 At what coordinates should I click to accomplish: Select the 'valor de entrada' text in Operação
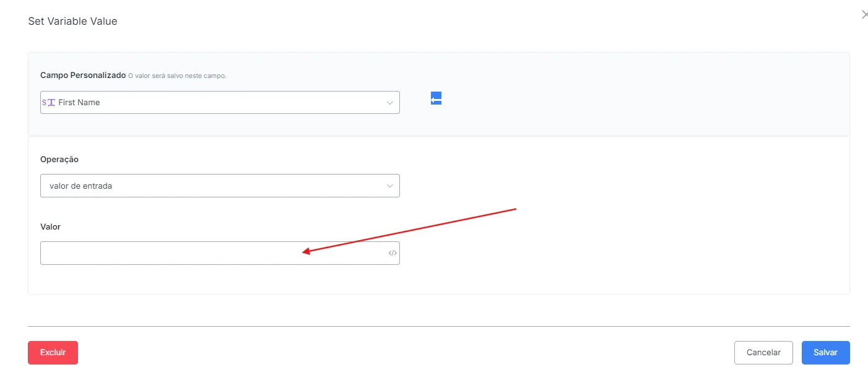[x=80, y=186]
